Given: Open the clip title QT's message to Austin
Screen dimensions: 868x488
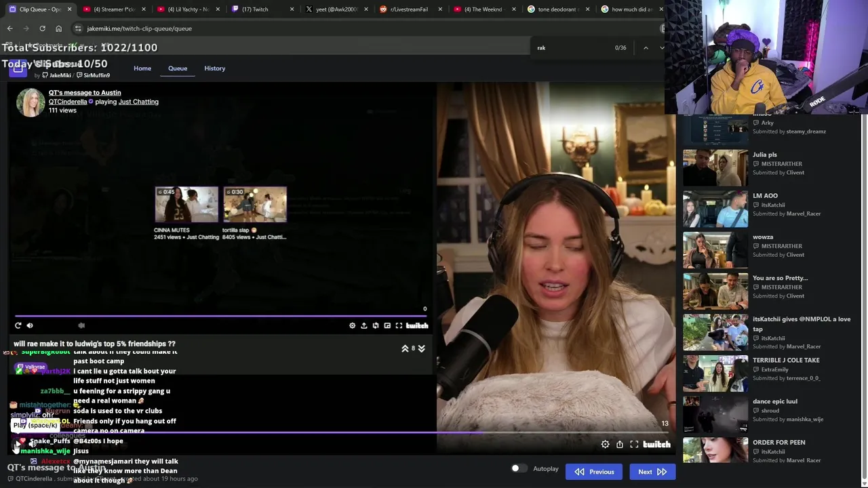Looking at the screenshot, I should click(85, 93).
